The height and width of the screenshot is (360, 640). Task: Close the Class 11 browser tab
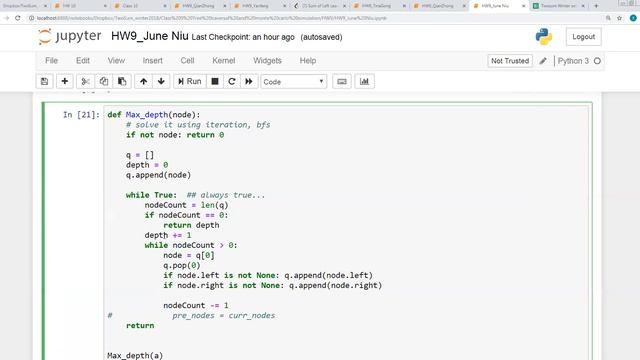coord(165,6)
